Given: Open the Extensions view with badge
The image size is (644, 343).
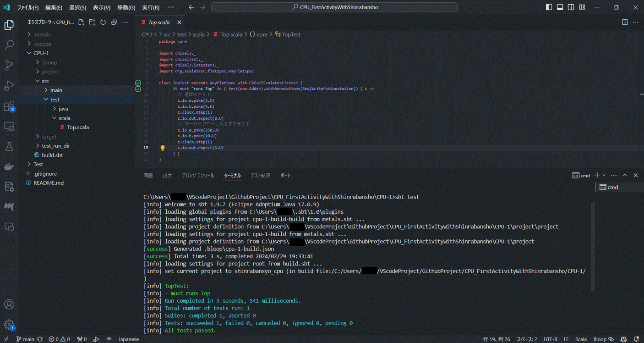Looking at the screenshot, I should click(x=9, y=106).
